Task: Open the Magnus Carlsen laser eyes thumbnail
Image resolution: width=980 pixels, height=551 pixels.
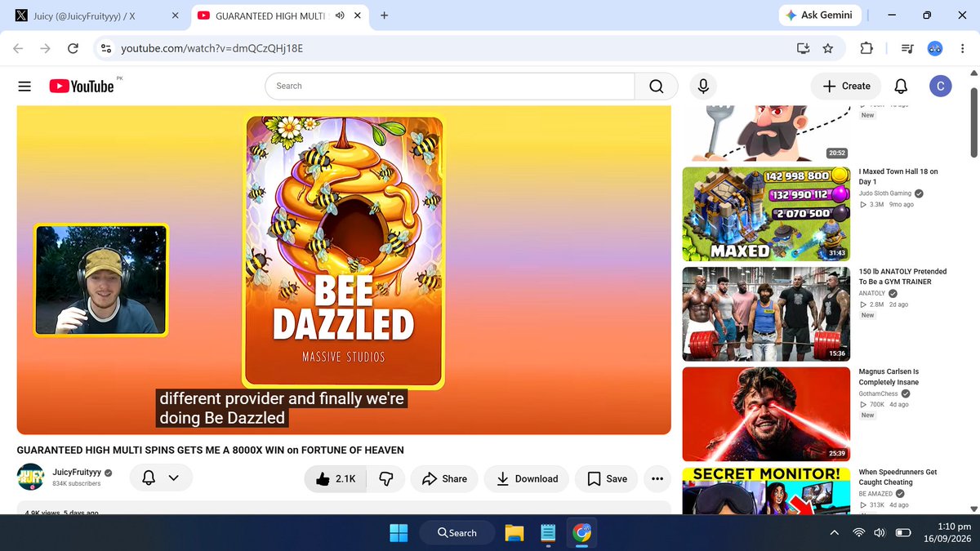Action: click(x=766, y=414)
